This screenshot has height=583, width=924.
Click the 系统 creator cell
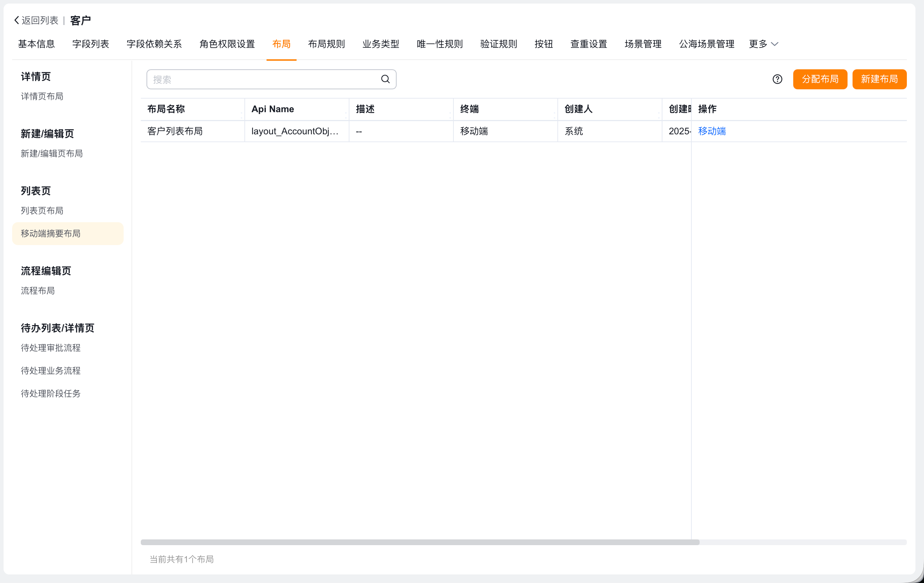point(610,131)
